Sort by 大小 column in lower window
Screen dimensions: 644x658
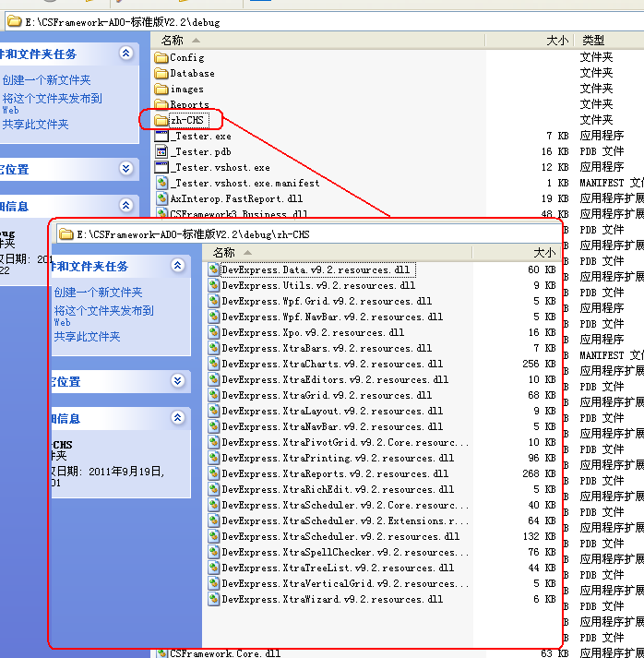pos(544,253)
